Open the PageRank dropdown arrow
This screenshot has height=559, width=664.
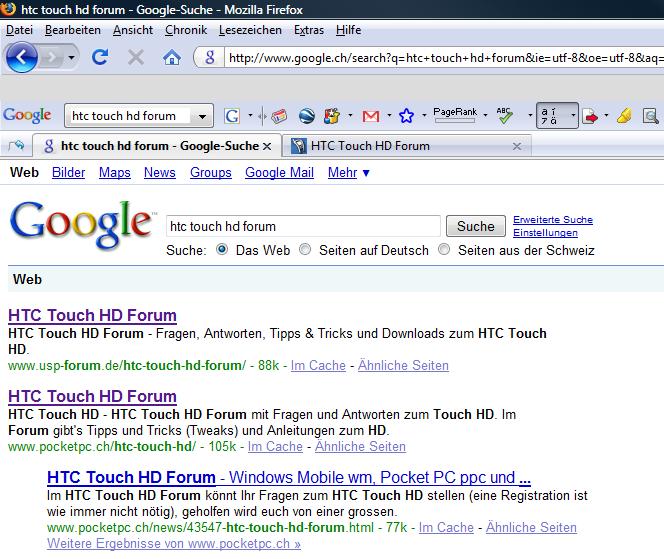(x=485, y=115)
